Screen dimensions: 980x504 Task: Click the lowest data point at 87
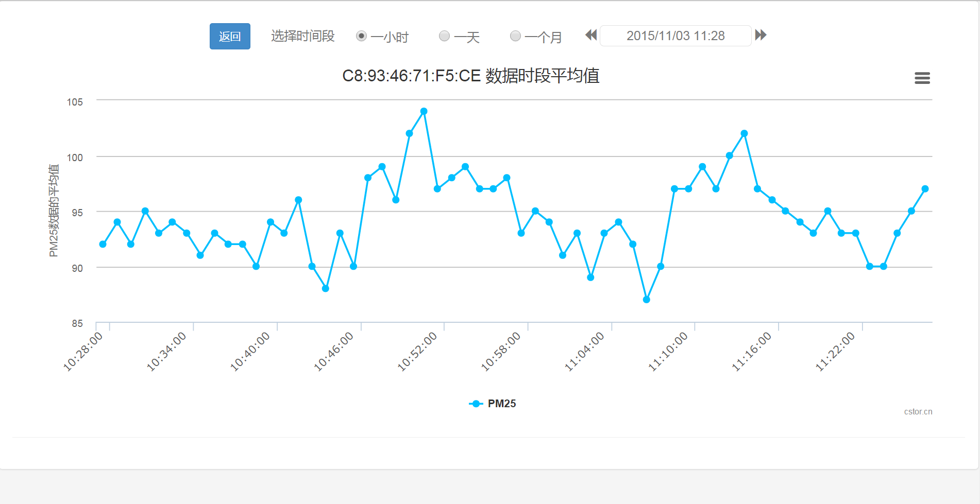tap(646, 300)
